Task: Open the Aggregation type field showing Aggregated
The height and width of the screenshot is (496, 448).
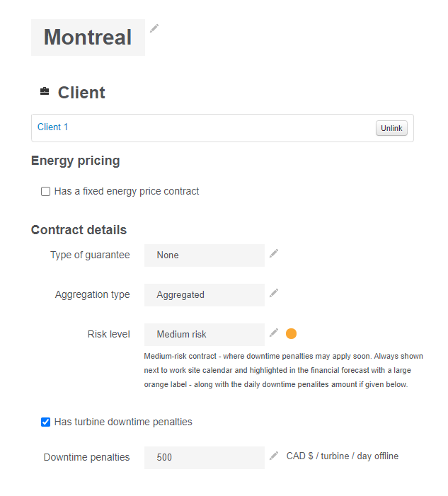Action: point(204,295)
